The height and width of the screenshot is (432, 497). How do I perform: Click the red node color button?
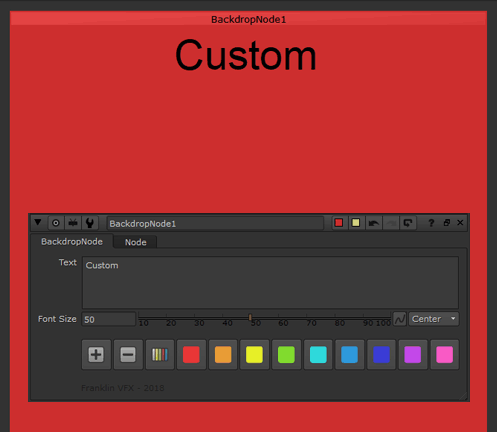[339, 223]
